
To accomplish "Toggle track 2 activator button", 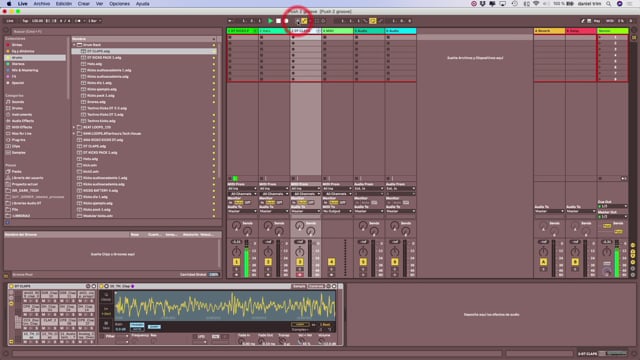I will pos(268,262).
